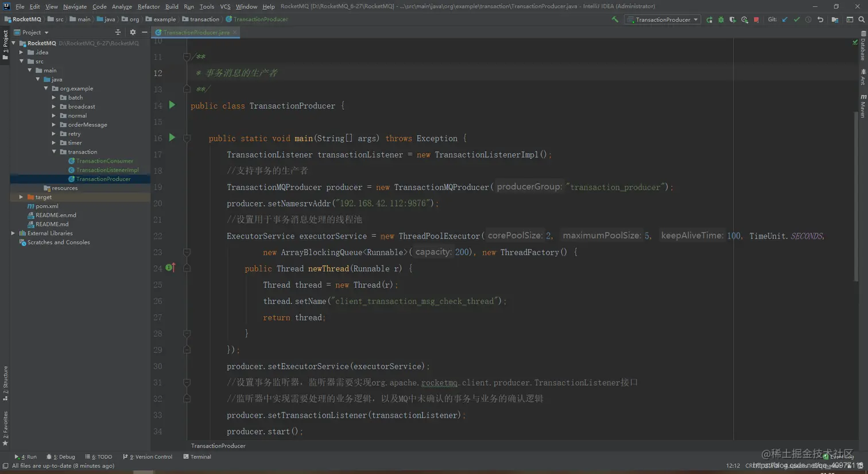Click the TransactionProducer breadcrumb below the editor
868x474 pixels.
point(218,446)
